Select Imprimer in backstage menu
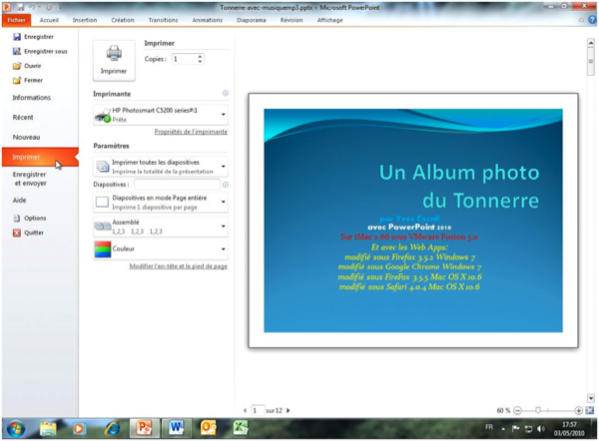 [x=40, y=157]
